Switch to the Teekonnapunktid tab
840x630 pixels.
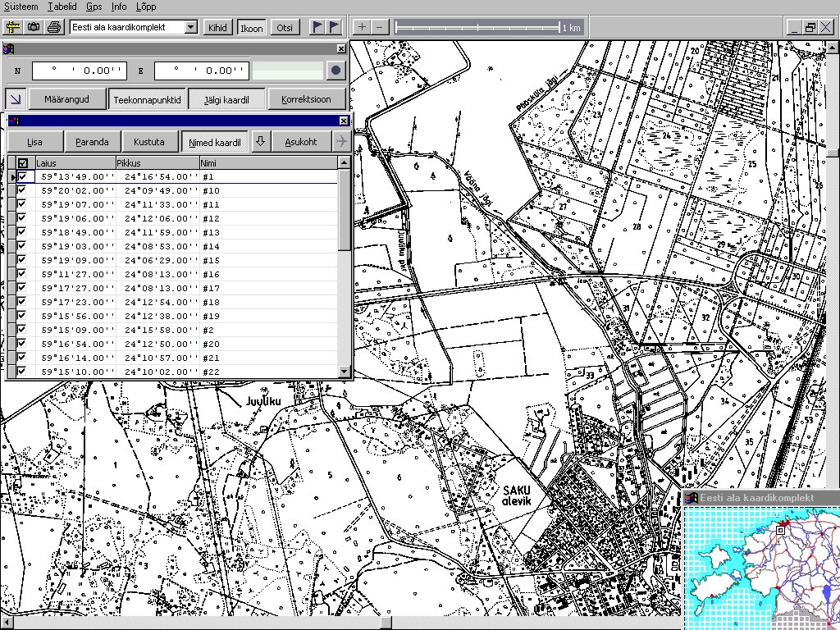[x=148, y=99]
